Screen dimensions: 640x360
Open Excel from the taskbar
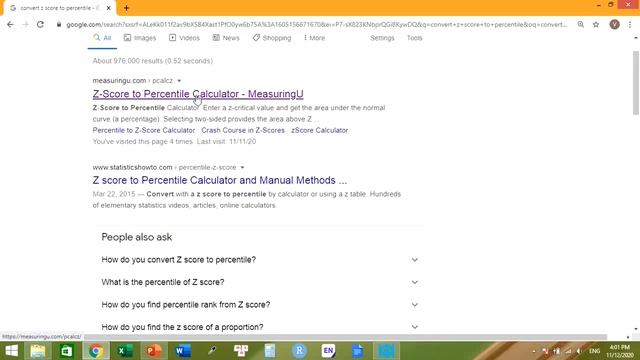tap(124, 351)
